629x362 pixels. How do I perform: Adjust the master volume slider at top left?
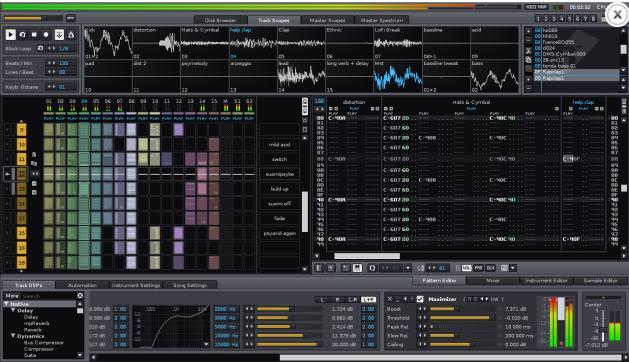(33, 18)
